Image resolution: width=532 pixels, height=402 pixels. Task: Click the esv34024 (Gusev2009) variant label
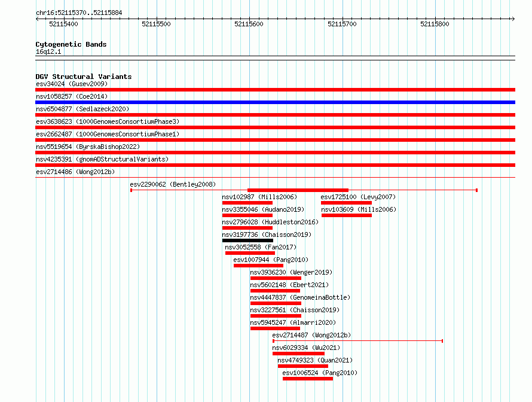pos(72,84)
